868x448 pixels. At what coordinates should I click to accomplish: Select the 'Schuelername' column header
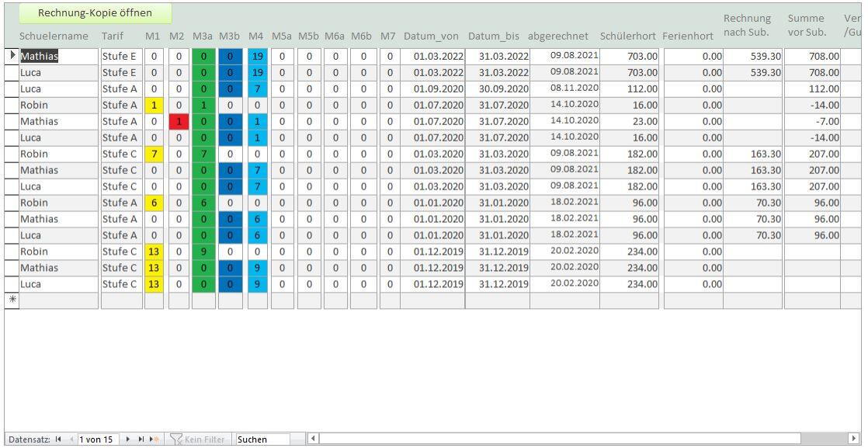point(53,36)
